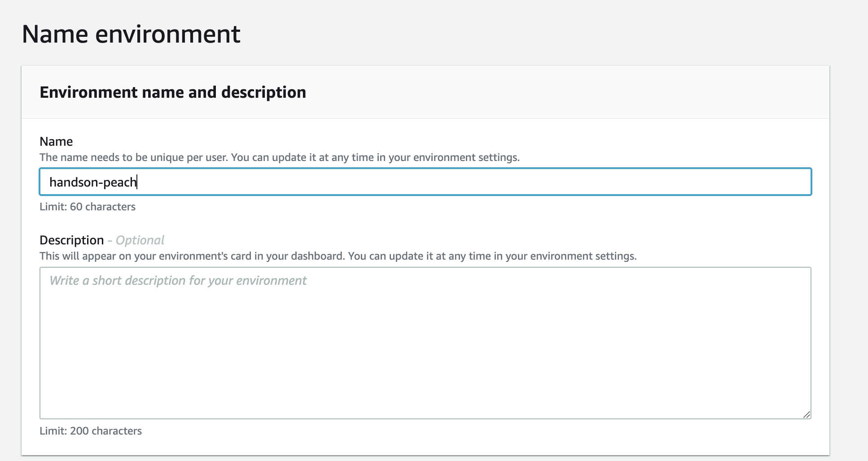This screenshot has height=461, width=868.
Task: Click the description dashboard helper text
Action: pyautogui.click(x=338, y=256)
